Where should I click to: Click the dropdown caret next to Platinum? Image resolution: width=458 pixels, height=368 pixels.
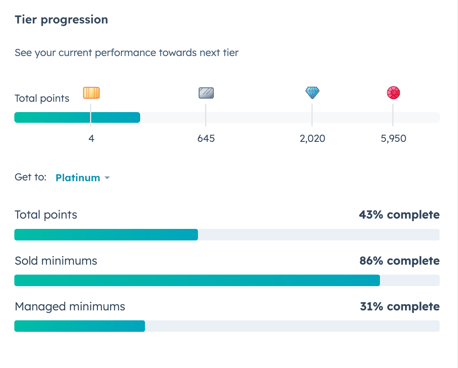tap(107, 178)
